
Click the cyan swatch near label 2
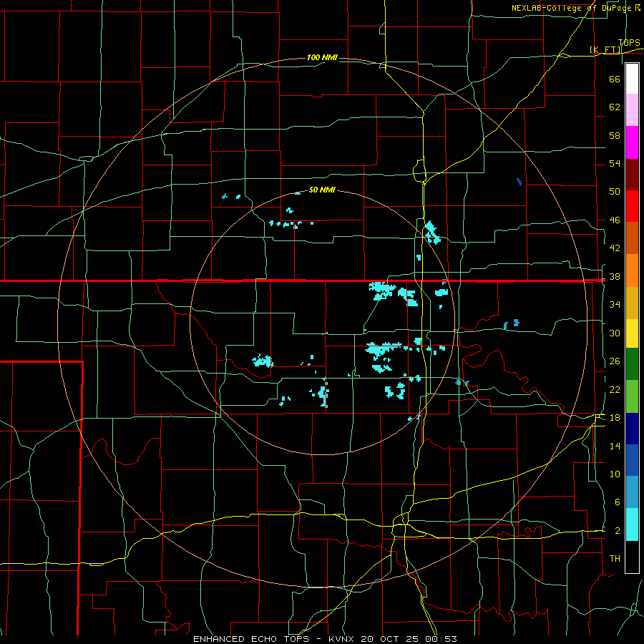coord(632,525)
